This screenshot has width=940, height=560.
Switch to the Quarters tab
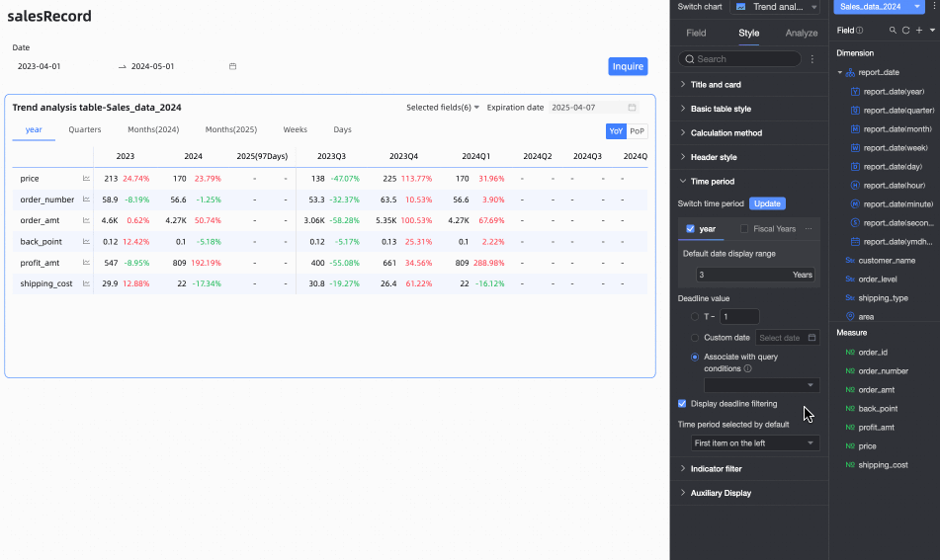click(85, 129)
